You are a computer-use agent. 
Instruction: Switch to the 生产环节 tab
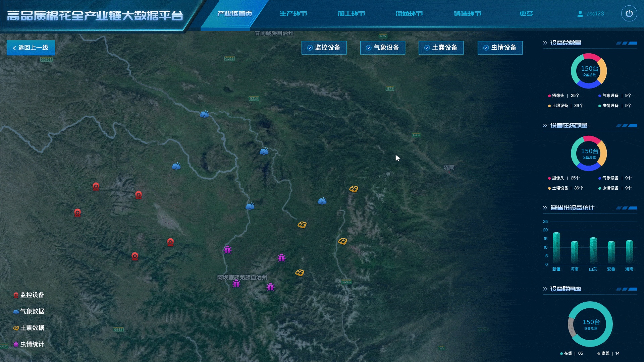click(x=293, y=14)
